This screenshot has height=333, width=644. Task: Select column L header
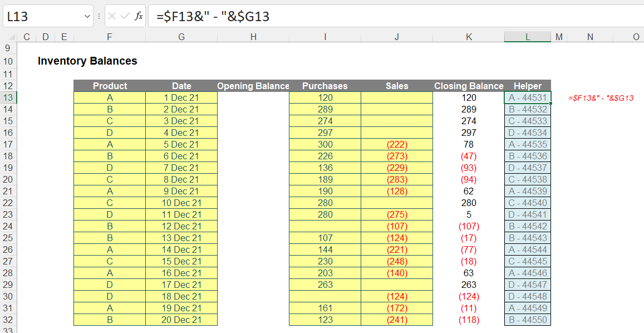tap(527, 37)
